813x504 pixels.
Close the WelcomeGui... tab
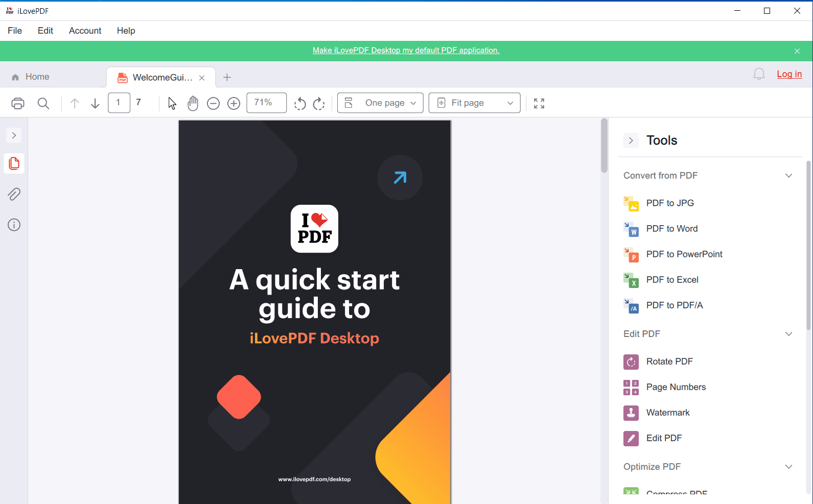[202, 78]
